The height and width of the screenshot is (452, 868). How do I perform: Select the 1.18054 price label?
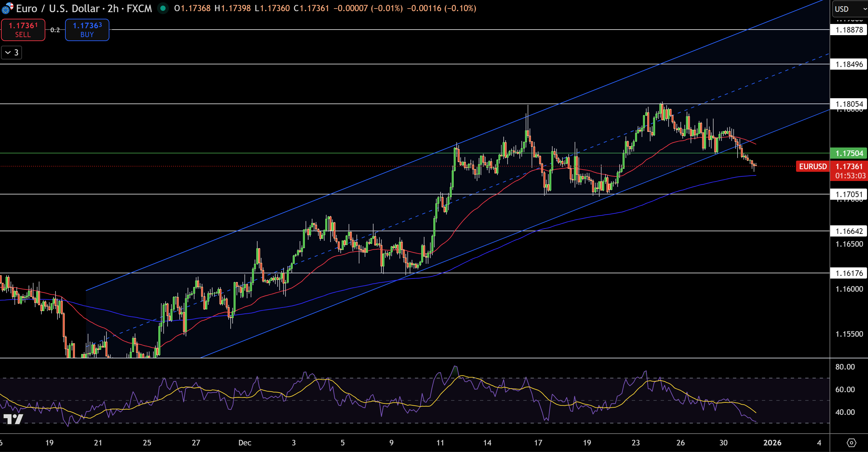coord(849,104)
